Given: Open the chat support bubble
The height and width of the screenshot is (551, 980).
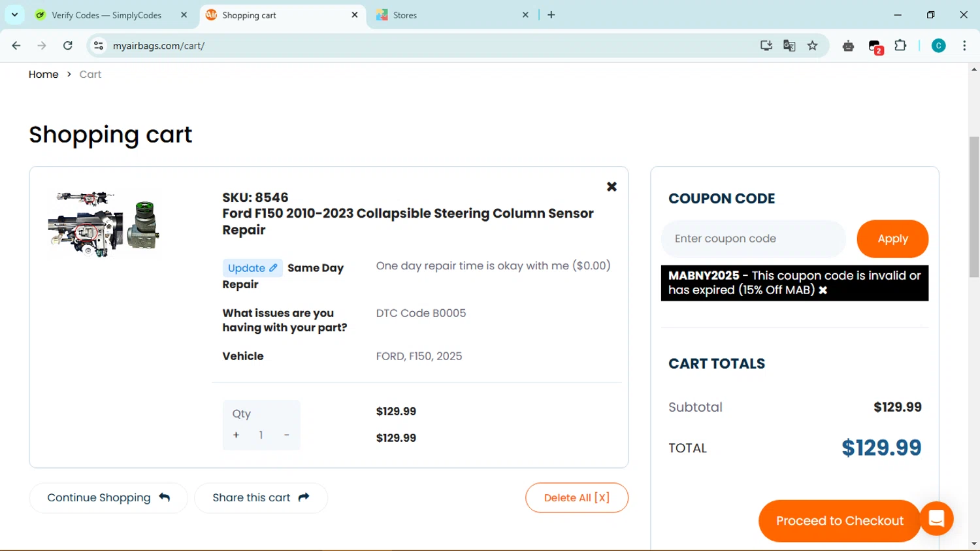Looking at the screenshot, I should pos(936,518).
